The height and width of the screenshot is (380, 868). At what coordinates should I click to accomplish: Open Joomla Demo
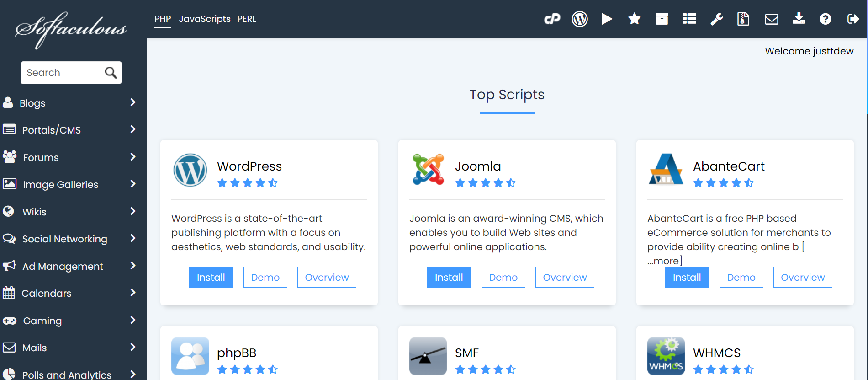pos(503,277)
